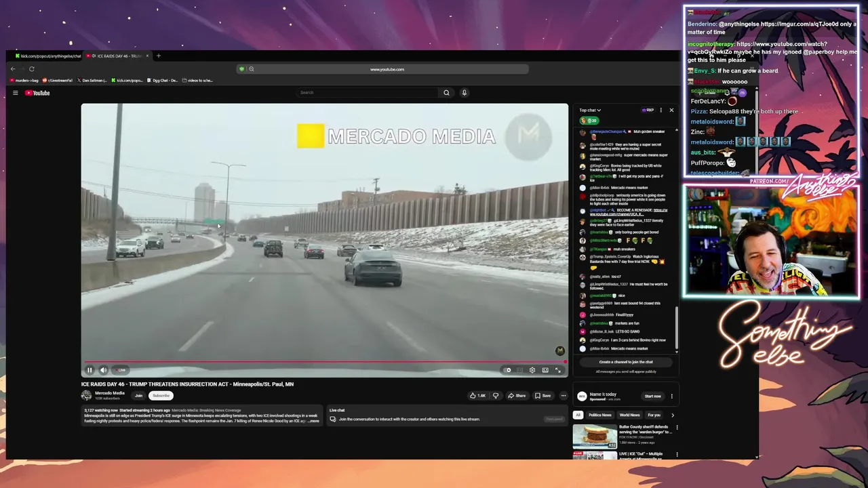Reload the page with the browser refresh icon
The width and height of the screenshot is (868, 488).
[31, 69]
